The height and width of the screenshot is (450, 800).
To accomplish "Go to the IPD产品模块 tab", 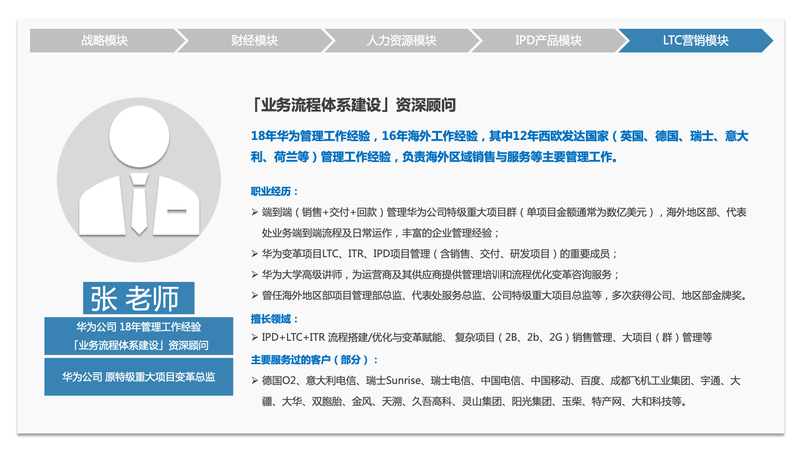I will [547, 41].
